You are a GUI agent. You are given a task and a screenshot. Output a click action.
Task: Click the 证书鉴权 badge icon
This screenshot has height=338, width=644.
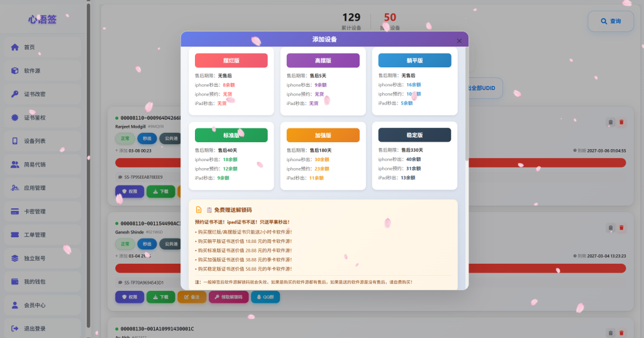pyautogui.click(x=15, y=118)
